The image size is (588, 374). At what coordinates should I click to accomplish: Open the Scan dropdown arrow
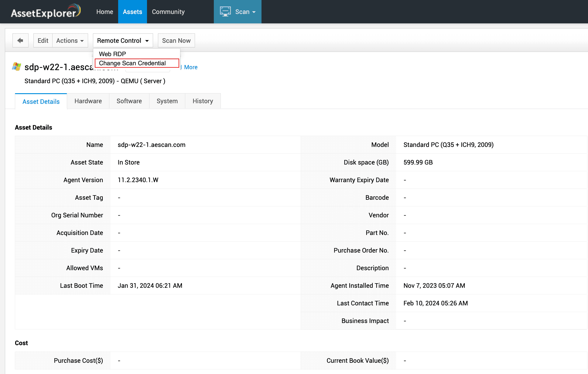pos(254,12)
